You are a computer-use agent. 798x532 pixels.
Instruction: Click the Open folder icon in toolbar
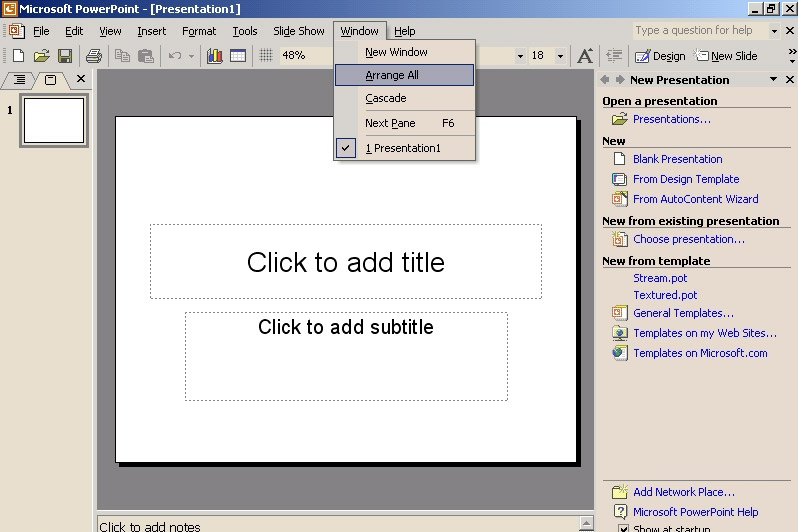[x=41, y=56]
